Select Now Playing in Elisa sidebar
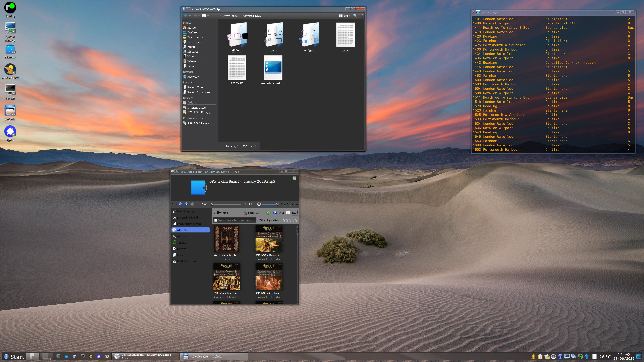Image resolution: width=644 pixels, height=362 pixels. pyautogui.click(x=191, y=211)
